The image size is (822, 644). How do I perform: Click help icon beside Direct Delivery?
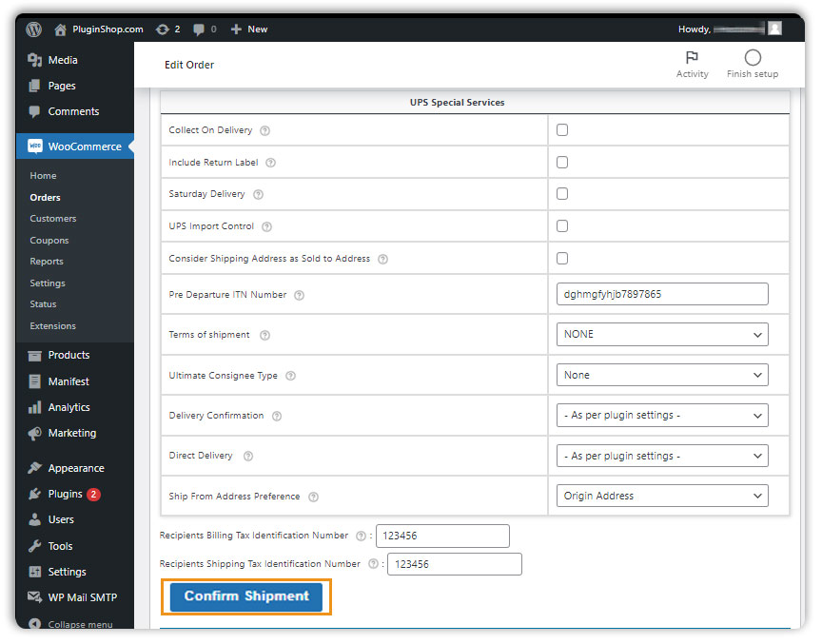(x=248, y=457)
